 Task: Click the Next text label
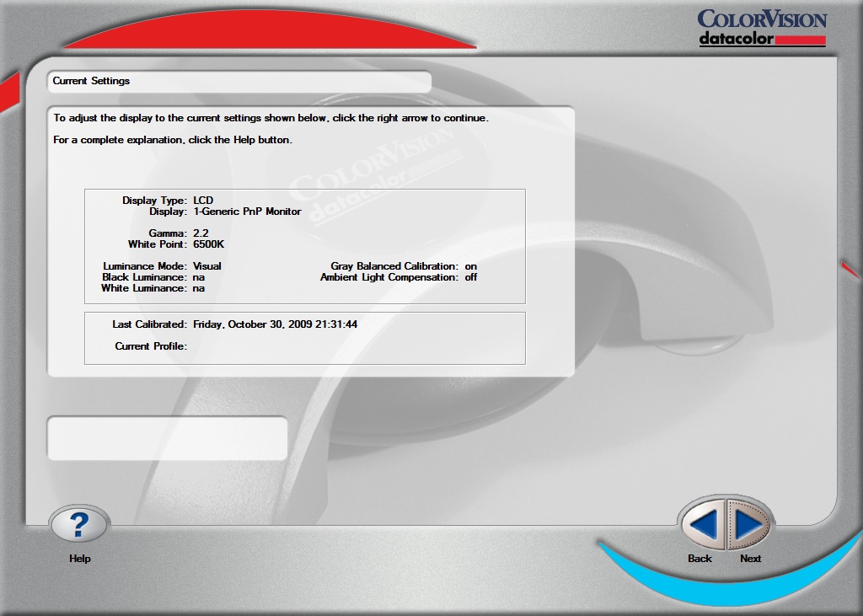(x=750, y=558)
